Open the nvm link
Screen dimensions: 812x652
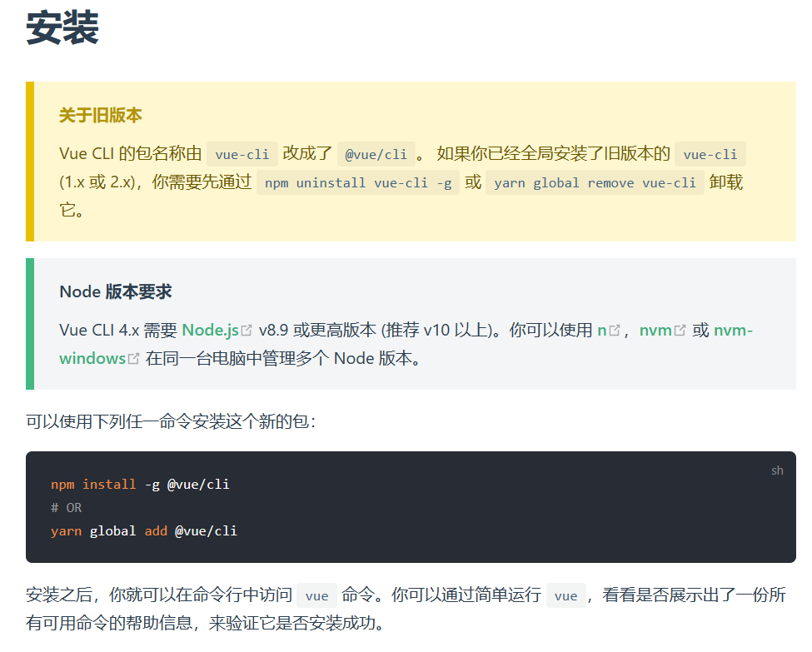pos(655,330)
